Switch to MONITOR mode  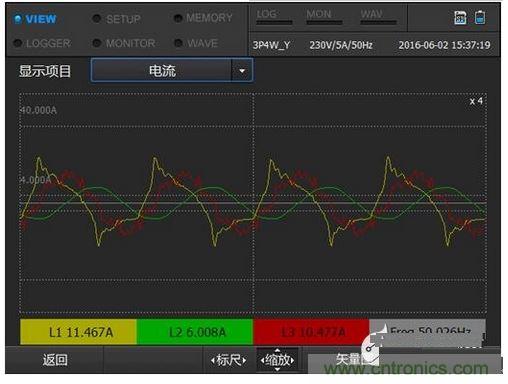click(x=124, y=43)
